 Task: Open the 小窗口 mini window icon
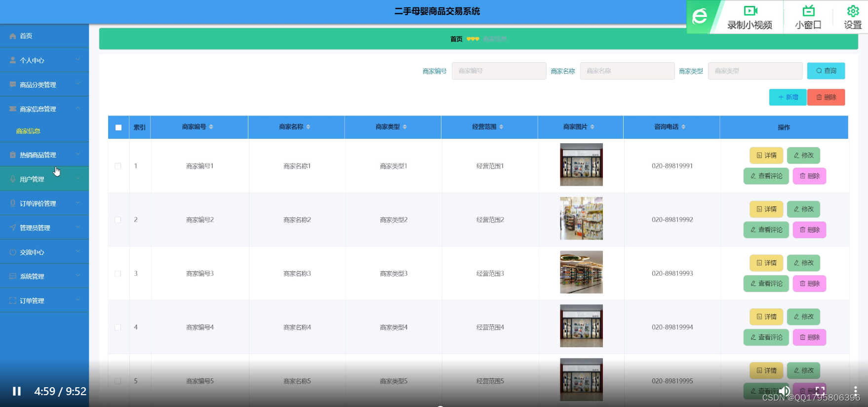click(x=808, y=11)
